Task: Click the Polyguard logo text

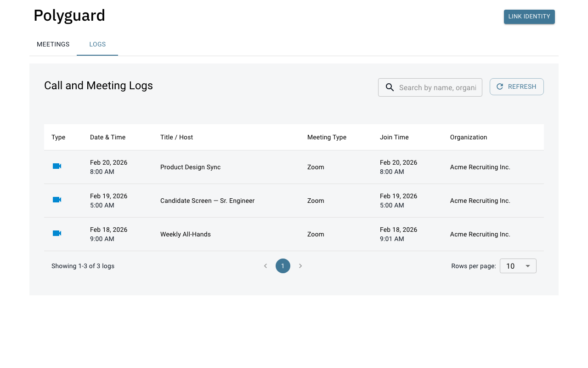Action: (x=69, y=15)
